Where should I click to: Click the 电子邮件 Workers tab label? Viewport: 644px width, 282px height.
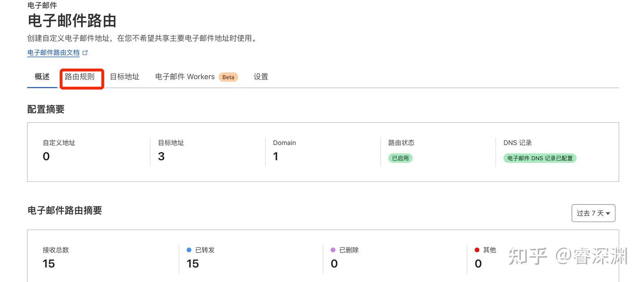pos(184,77)
